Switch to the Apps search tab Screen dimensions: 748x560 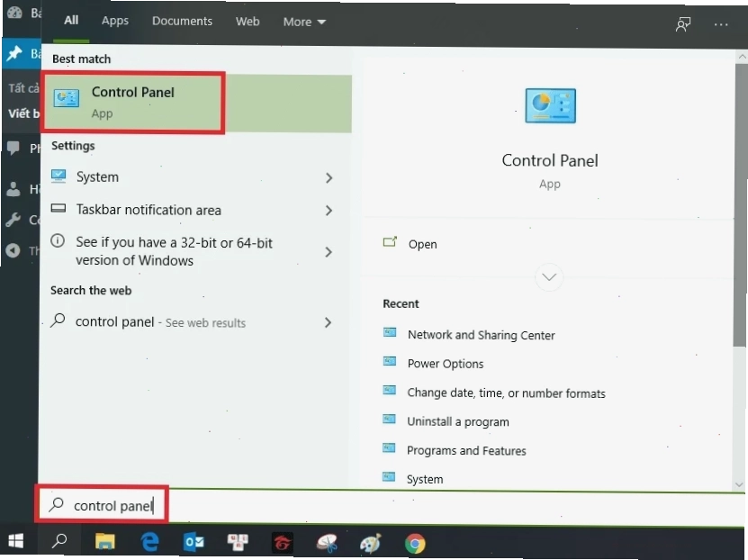pos(115,21)
